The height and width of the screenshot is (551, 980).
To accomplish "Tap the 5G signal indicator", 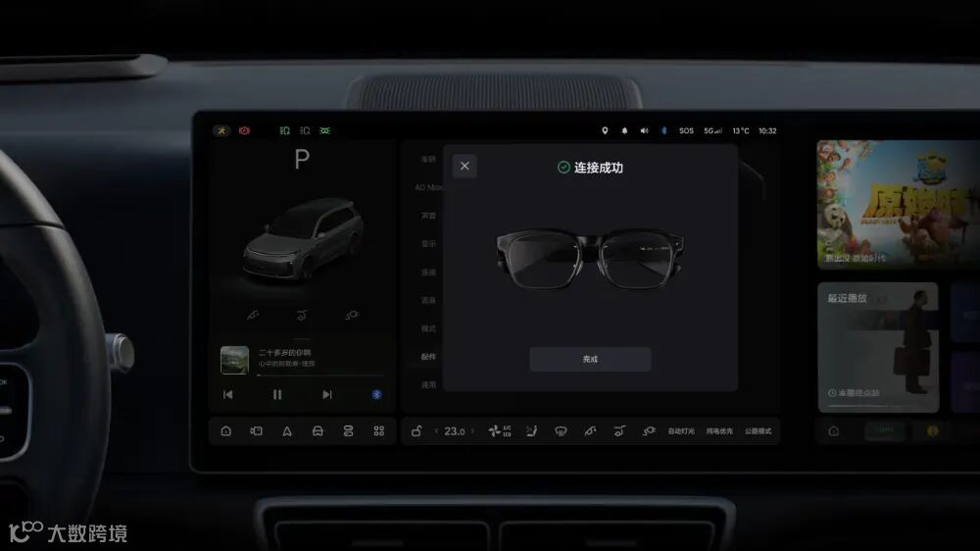I will click(713, 130).
